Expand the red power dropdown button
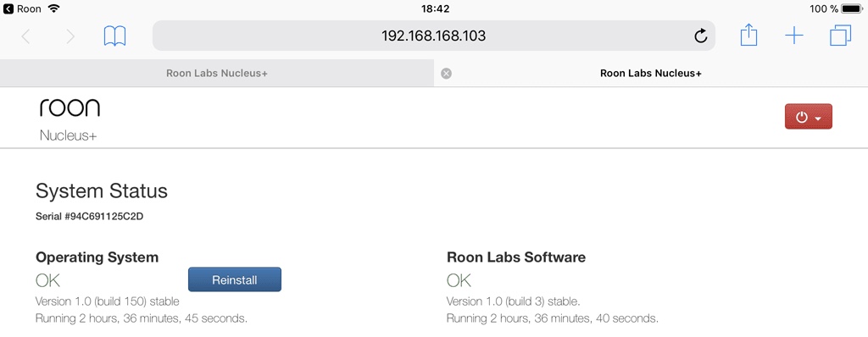Image resolution: width=868 pixels, height=337 pixels. tap(808, 117)
